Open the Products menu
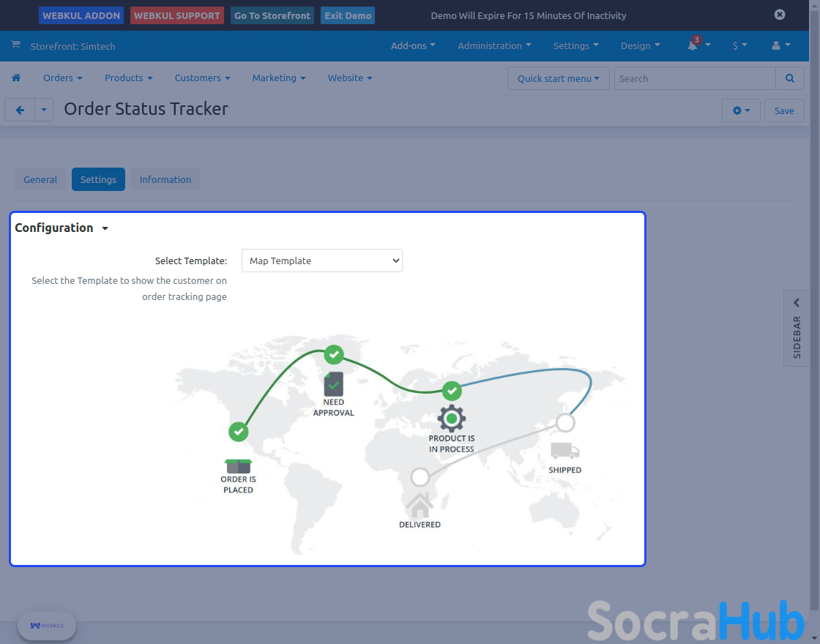 (x=129, y=78)
